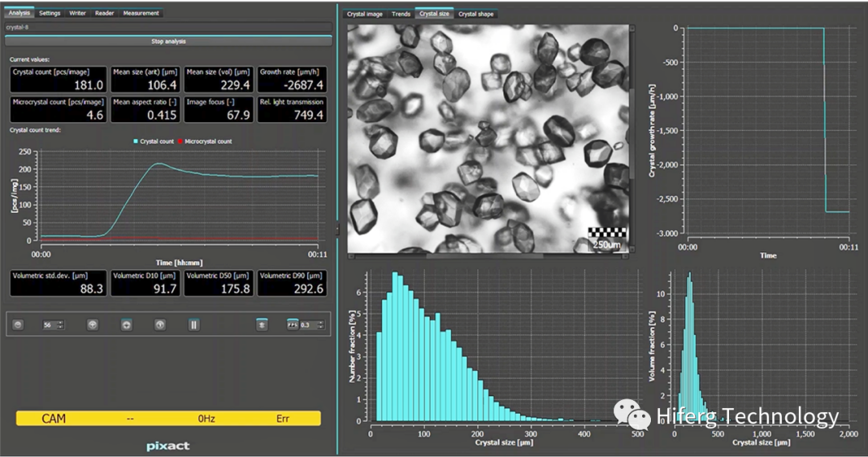Increase the 56 spinner value
Viewport: 868px width, 457px height.
(60, 323)
